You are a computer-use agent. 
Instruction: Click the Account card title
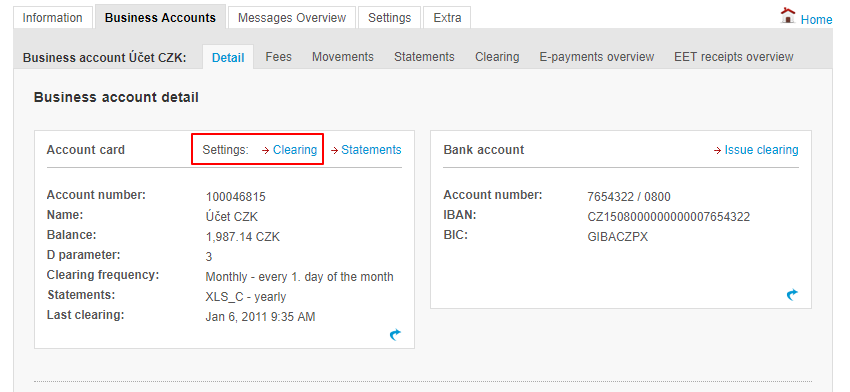(86, 150)
